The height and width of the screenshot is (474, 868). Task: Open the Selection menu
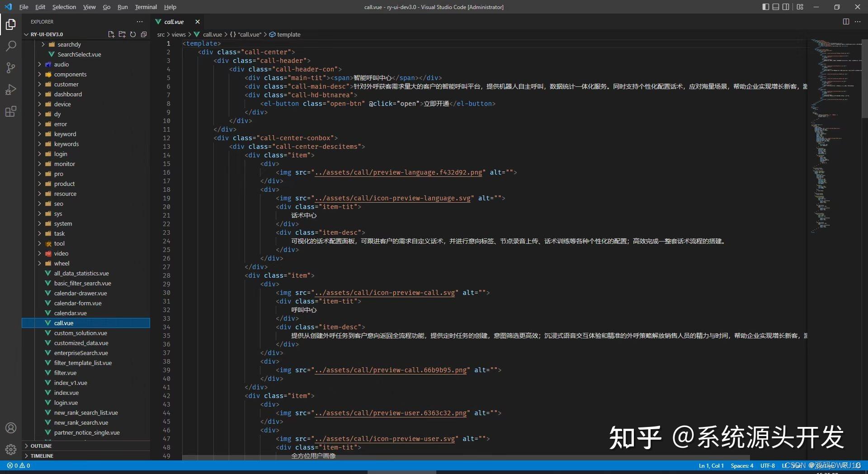click(x=64, y=7)
